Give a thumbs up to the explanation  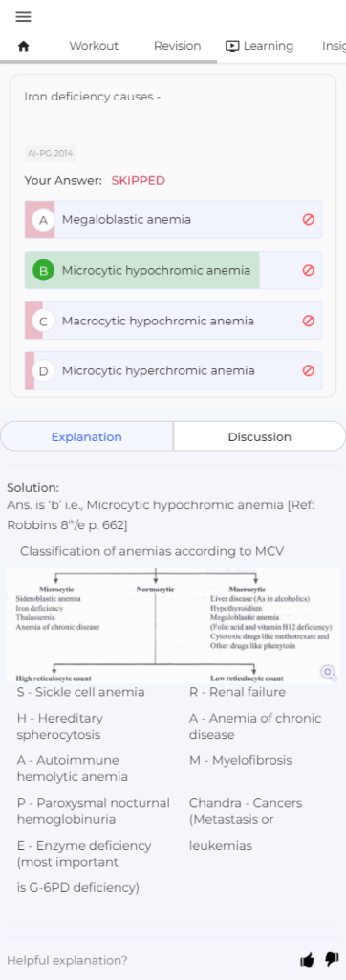[x=307, y=960]
